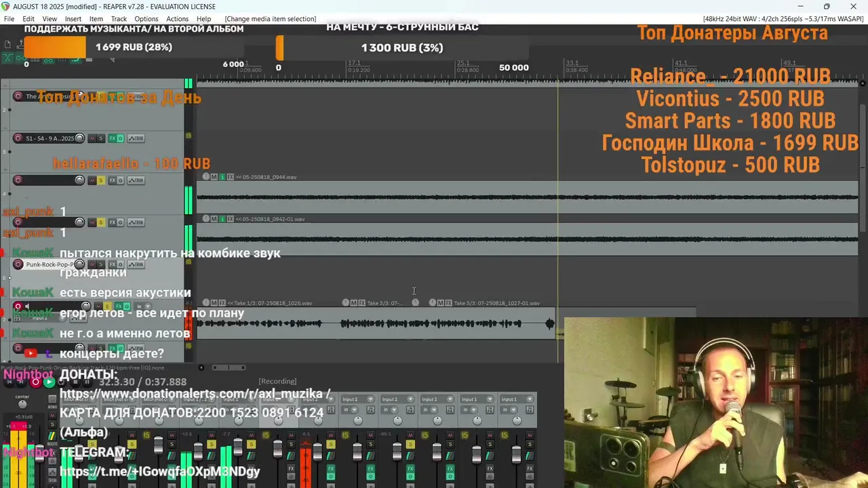Open the Item menu
The width and height of the screenshot is (868, 488).
[x=96, y=19]
